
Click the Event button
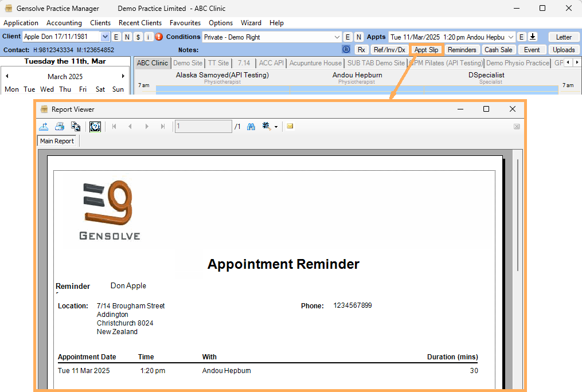pos(532,50)
